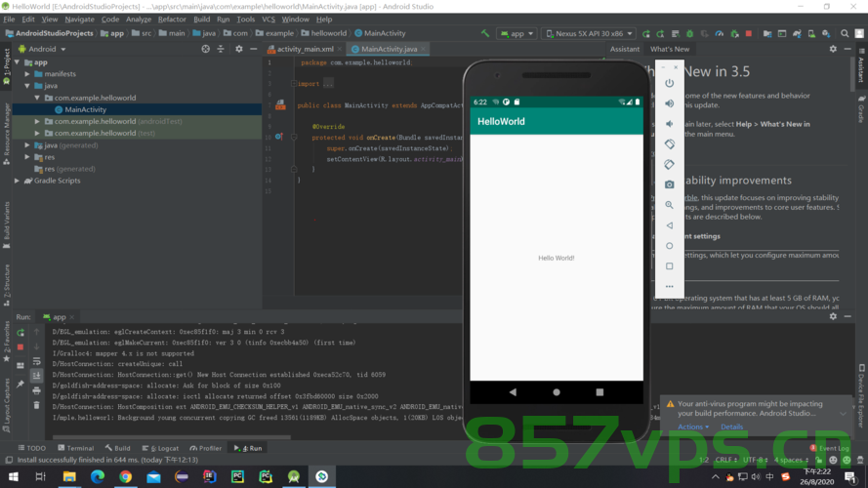
Task: Click emulator zoom magnifier icon
Action: (669, 205)
